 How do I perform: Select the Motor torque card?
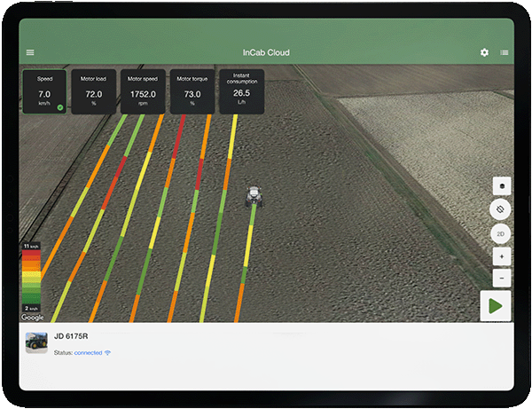tap(192, 91)
